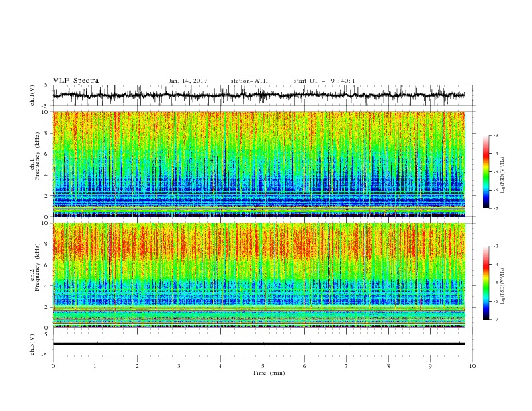Screen dimensions: 532x411
Task: Click the "ch.1(V)" axis label
Action: (32, 95)
